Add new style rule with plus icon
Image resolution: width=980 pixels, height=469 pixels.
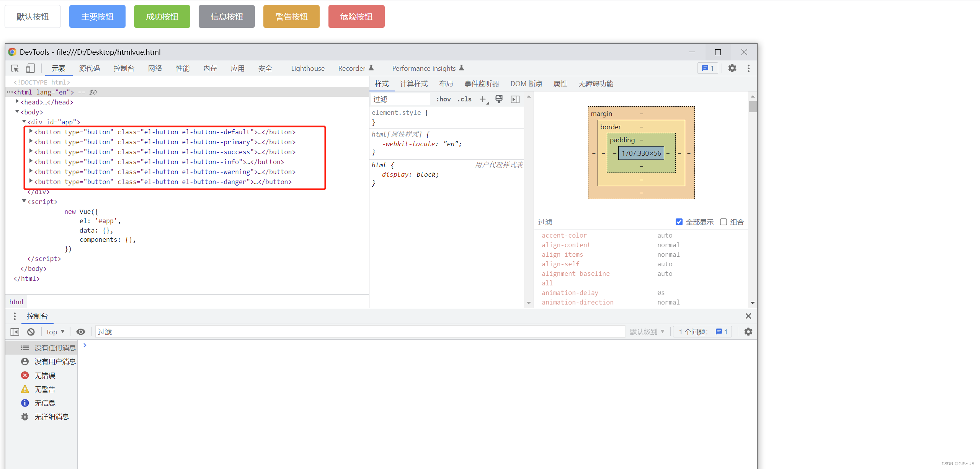click(x=483, y=99)
